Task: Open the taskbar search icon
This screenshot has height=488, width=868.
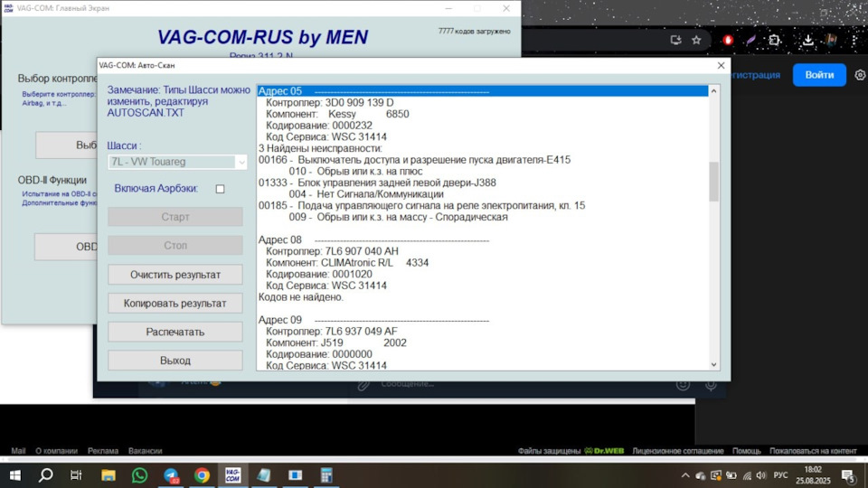Action: point(46,475)
